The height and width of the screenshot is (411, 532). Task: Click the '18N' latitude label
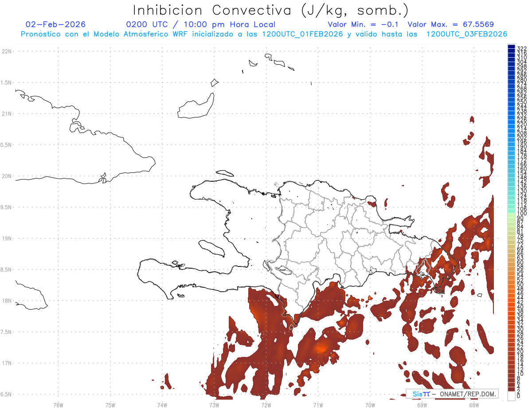click(7, 301)
